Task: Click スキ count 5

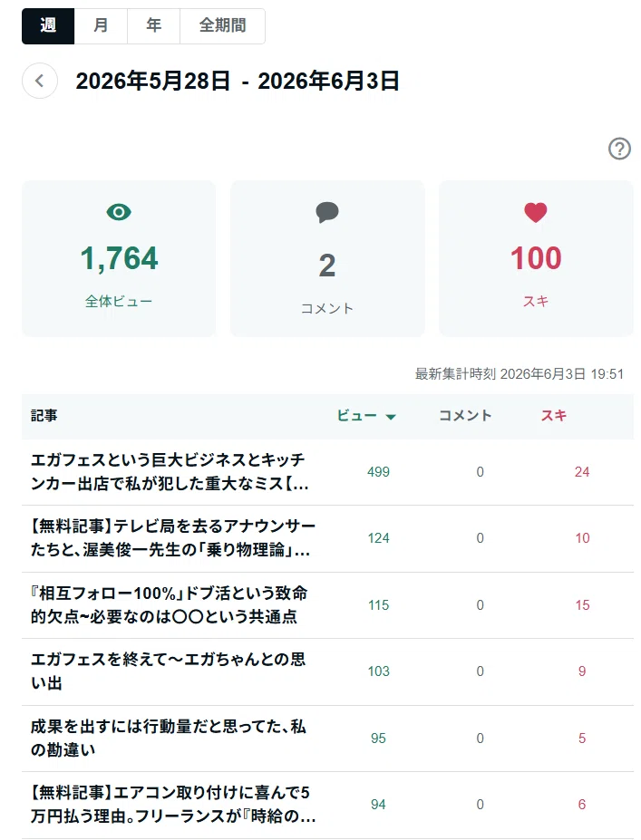Action: click(582, 739)
